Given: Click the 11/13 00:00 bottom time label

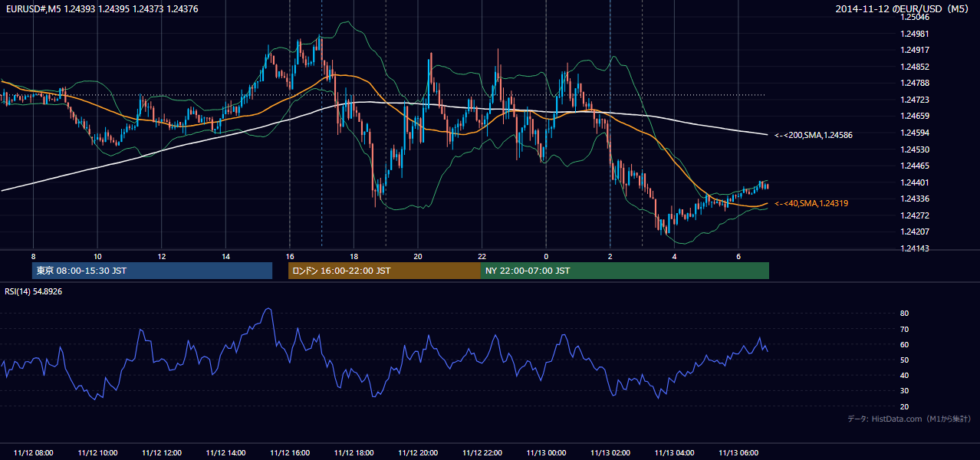Looking at the screenshot, I should (x=546, y=453).
